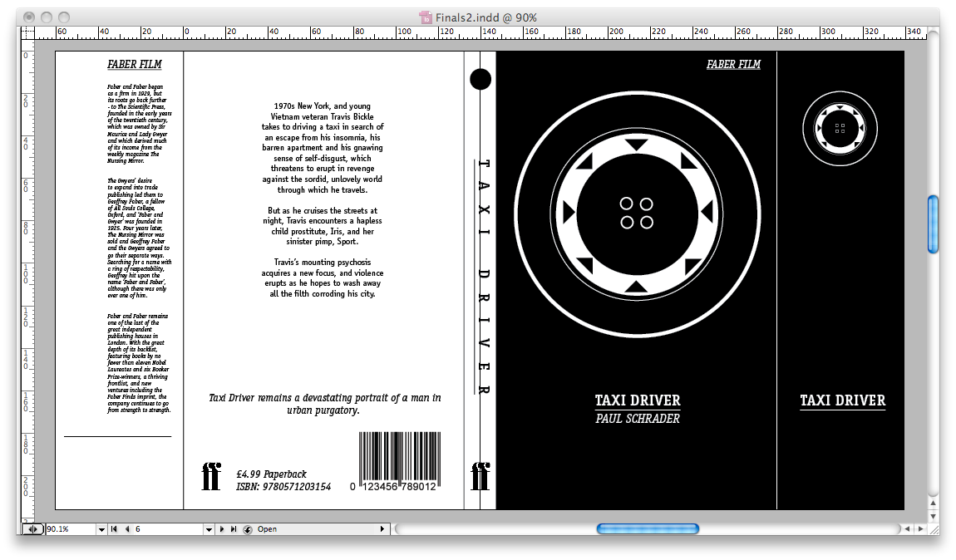Click scroll up arrow on vertical scrollbar

click(933, 504)
